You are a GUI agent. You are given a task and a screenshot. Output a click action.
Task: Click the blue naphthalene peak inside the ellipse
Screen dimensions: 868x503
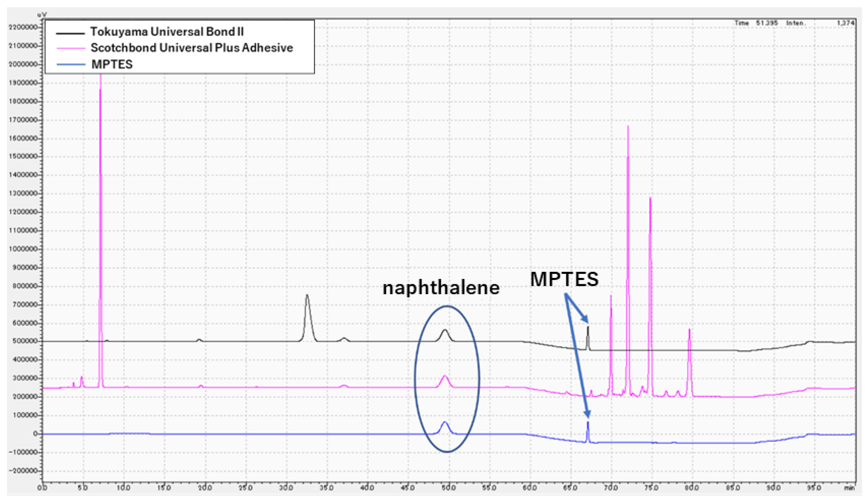click(x=445, y=423)
